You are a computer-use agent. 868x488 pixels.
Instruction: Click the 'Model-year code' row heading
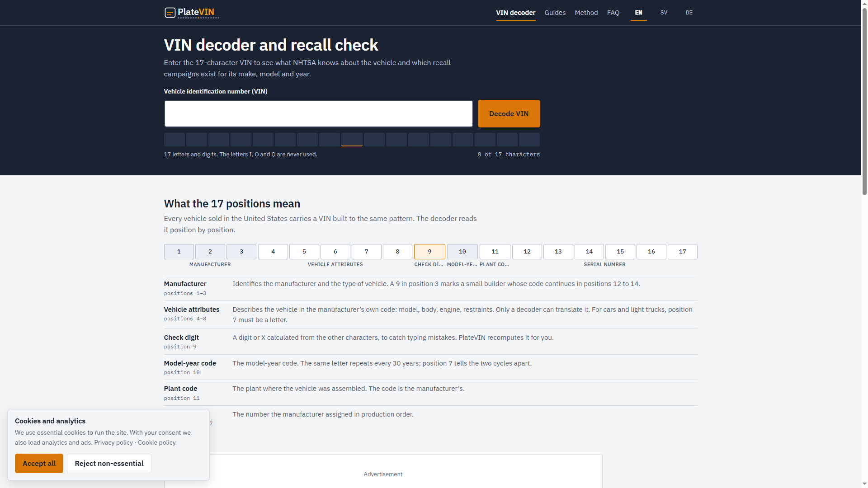pos(190,363)
